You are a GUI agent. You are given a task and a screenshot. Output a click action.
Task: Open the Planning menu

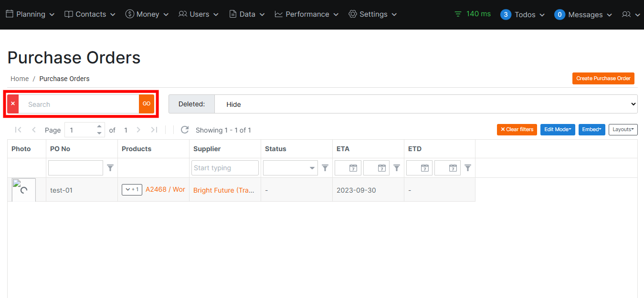tap(30, 14)
